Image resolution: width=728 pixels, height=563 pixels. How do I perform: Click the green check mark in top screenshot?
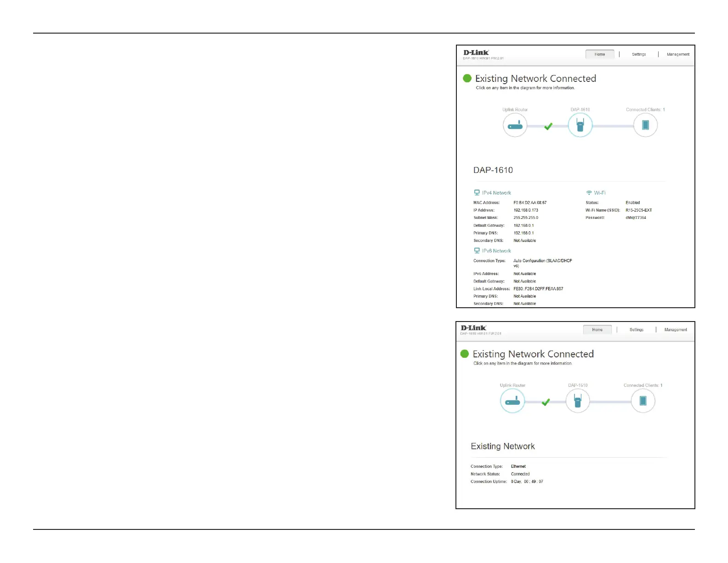point(548,126)
